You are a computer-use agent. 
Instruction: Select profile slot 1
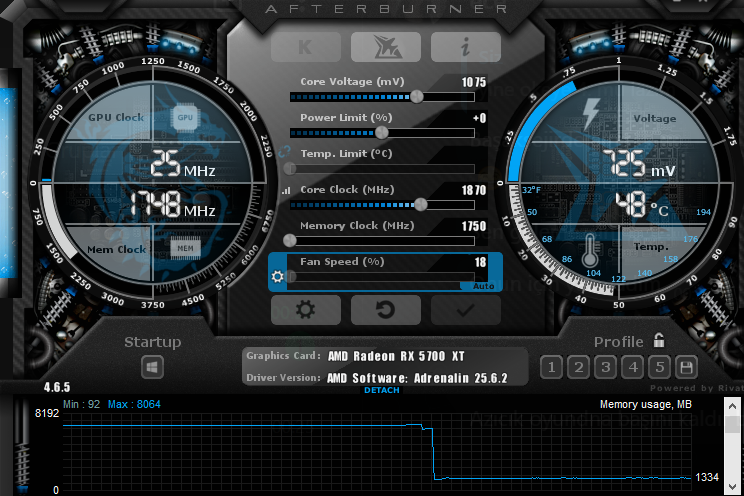point(551,367)
